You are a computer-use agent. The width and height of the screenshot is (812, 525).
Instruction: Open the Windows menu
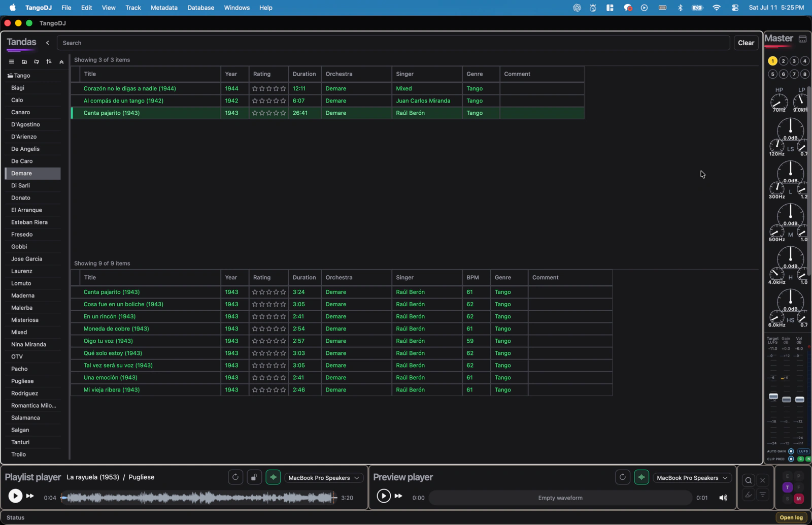tap(236, 8)
